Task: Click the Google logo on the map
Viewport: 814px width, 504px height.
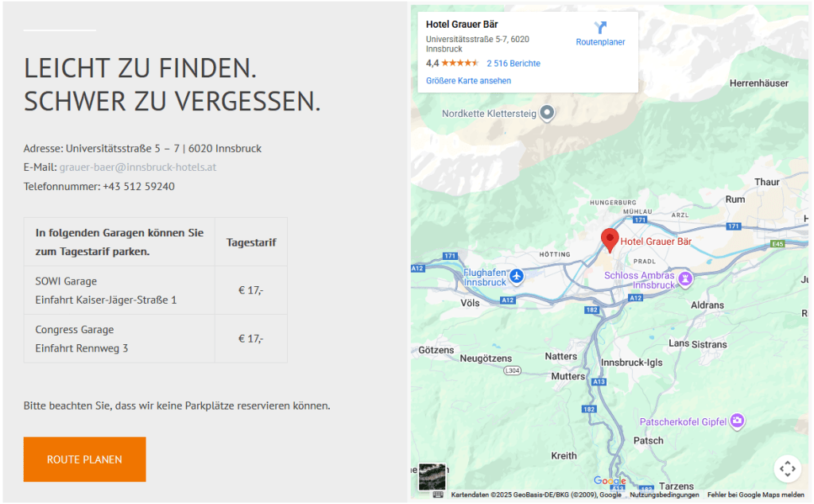Action: 609,481
